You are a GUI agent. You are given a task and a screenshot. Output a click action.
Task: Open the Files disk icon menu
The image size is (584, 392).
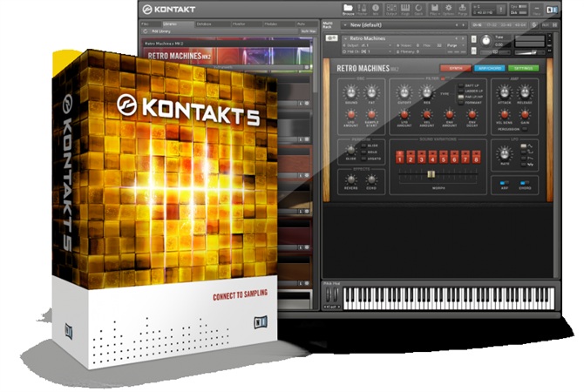pos(434,10)
